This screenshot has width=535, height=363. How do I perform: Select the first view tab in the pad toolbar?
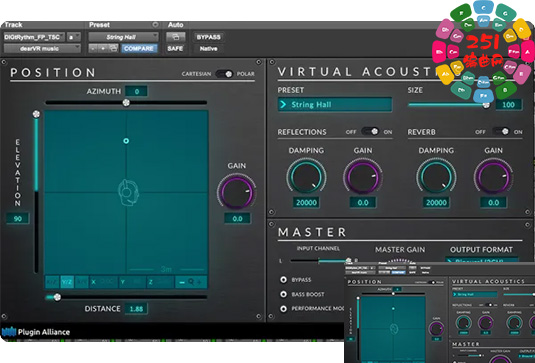click(52, 282)
